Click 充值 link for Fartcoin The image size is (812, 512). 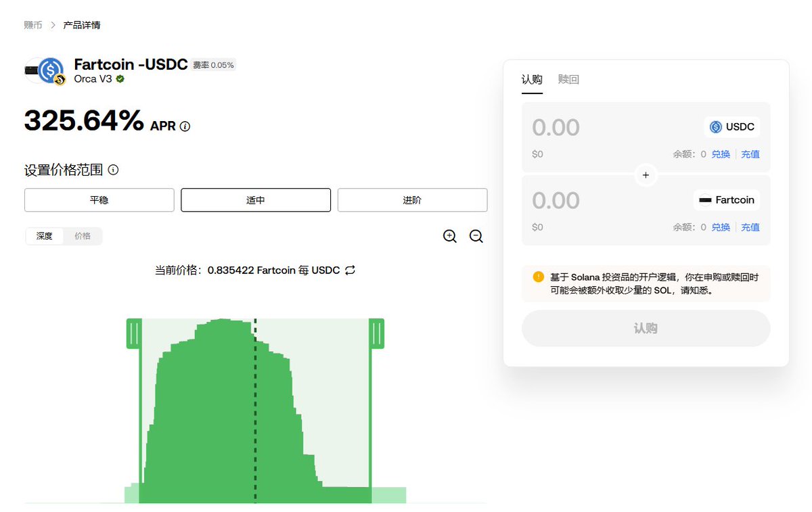(x=750, y=227)
